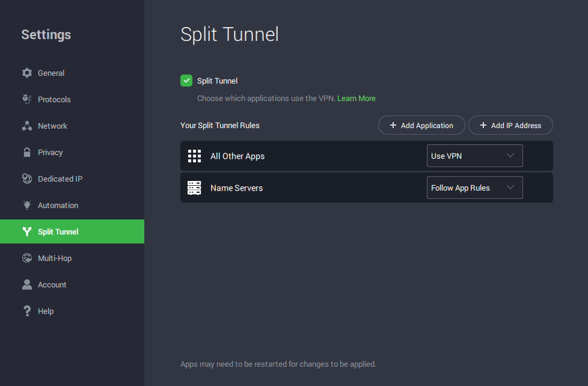Click the Automation lightbulb icon
The height and width of the screenshot is (386, 588).
click(26, 205)
